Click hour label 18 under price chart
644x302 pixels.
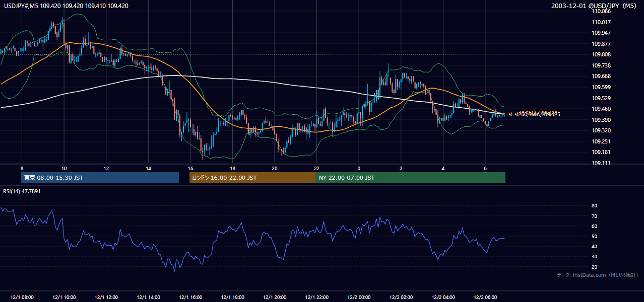tap(232, 168)
